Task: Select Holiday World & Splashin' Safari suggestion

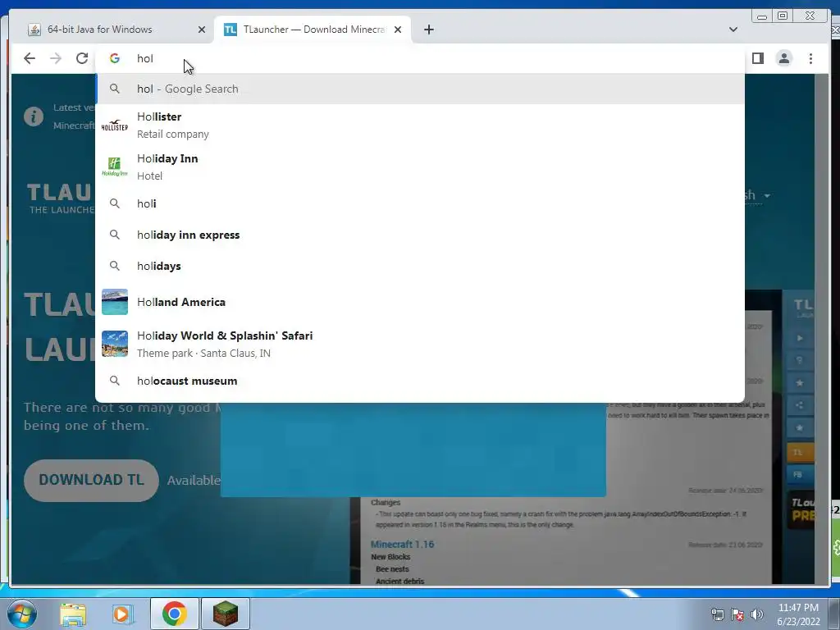Action: (x=420, y=344)
